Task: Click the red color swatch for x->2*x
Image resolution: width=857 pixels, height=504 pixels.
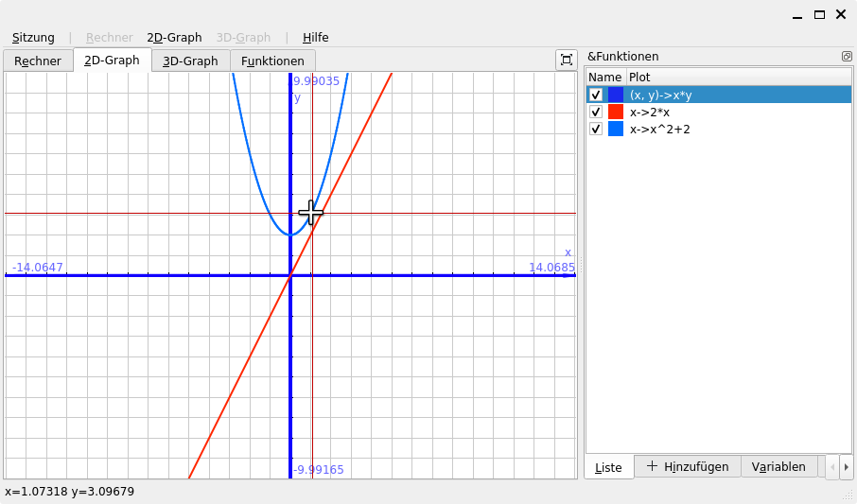Action: [x=616, y=112]
